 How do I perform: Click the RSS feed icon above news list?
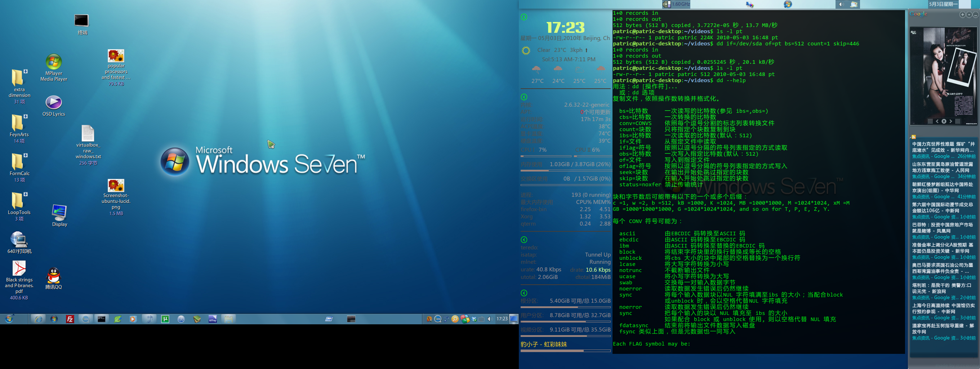913,137
